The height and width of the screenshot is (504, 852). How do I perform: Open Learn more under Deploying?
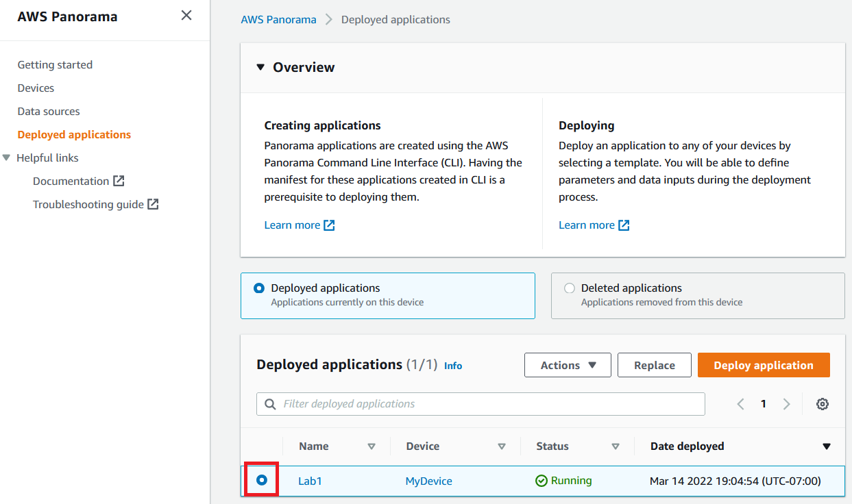587,225
